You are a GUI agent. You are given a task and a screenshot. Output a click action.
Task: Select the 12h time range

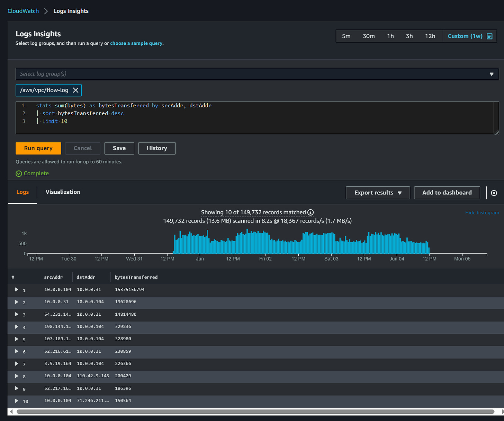click(430, 36)
